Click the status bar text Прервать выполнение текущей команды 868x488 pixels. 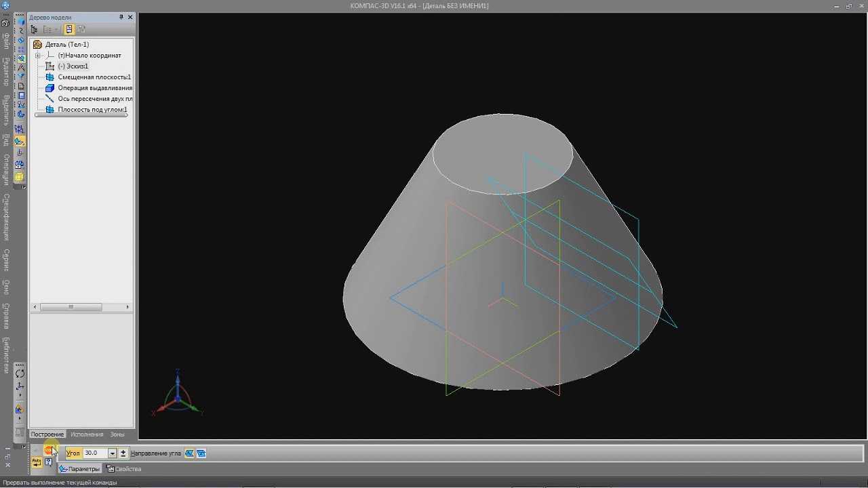point(60,483)
